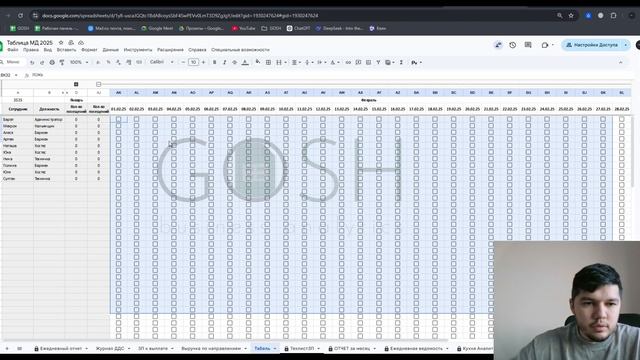Tick the 05.02.25 checkbox in the Администратор row
640x360 pixels.
[193, 120]
